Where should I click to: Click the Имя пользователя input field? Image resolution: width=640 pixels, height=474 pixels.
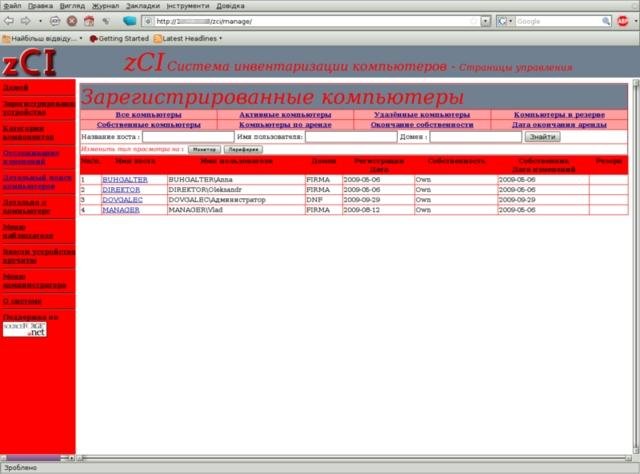coord(351,137)
